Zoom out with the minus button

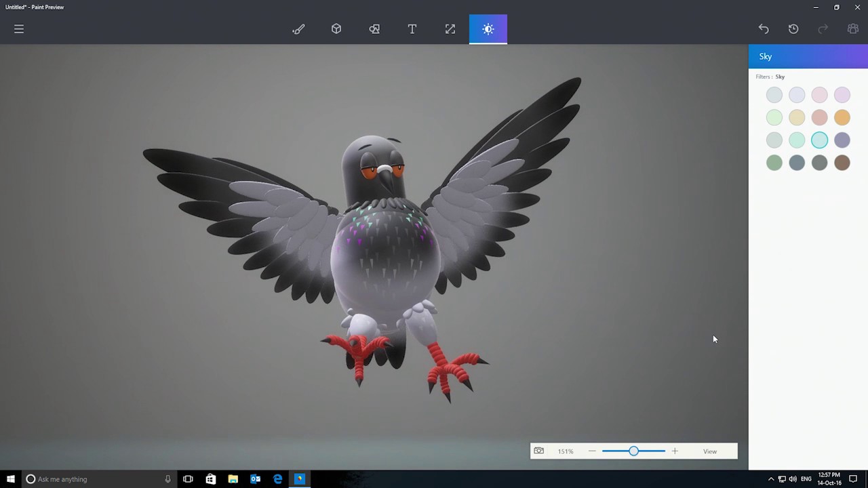592,451
